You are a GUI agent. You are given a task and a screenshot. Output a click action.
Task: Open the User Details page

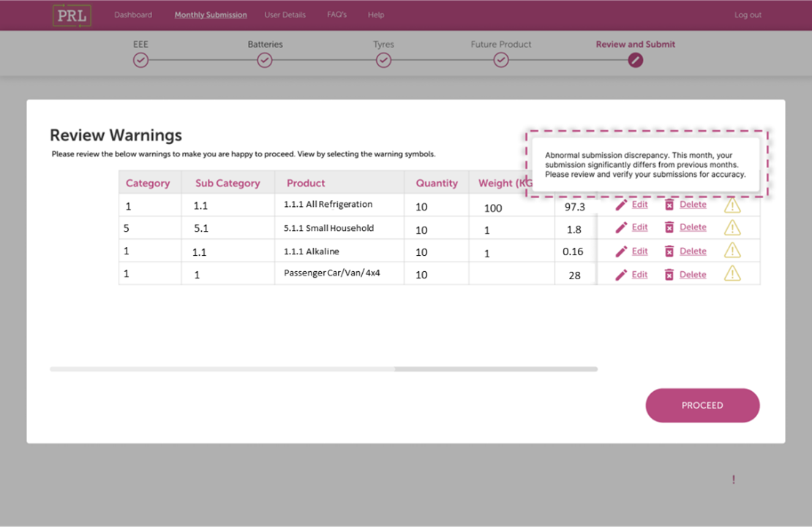(285, 15)
